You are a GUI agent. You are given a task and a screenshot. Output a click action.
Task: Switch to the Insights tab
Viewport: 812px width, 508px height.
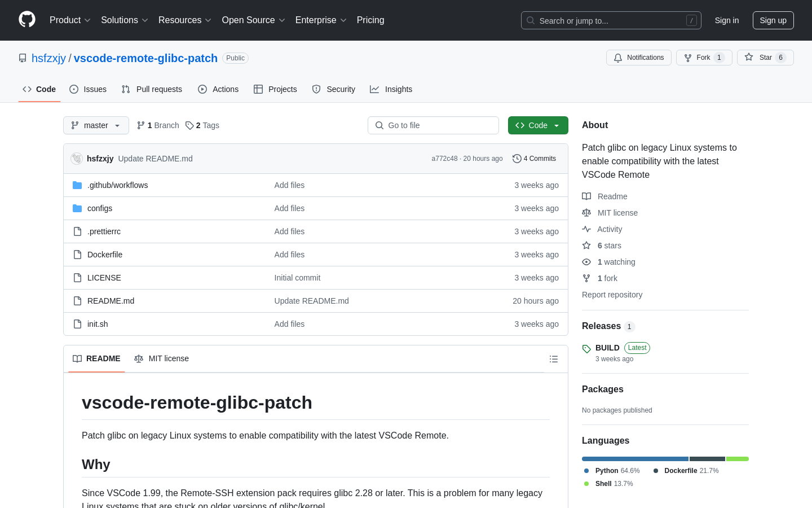click(x=391, y=89)
